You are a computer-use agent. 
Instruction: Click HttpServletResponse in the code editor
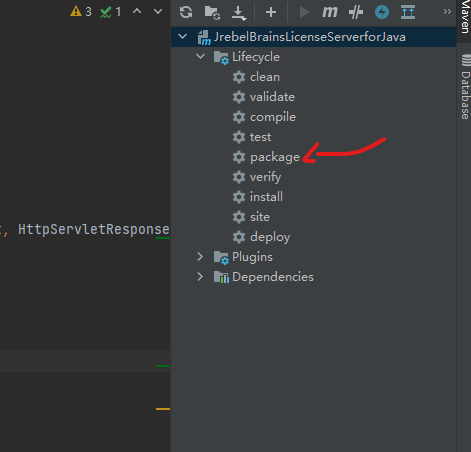pos(94,229)
